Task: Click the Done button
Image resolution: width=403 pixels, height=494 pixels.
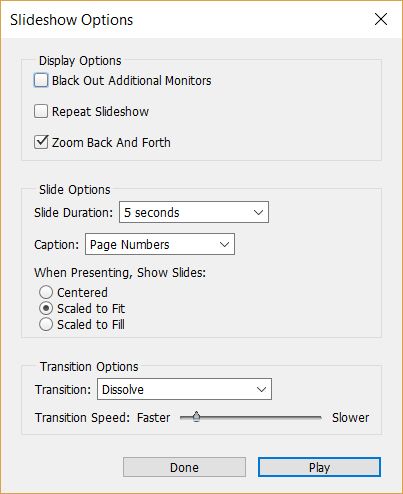Action: [184, 467]
